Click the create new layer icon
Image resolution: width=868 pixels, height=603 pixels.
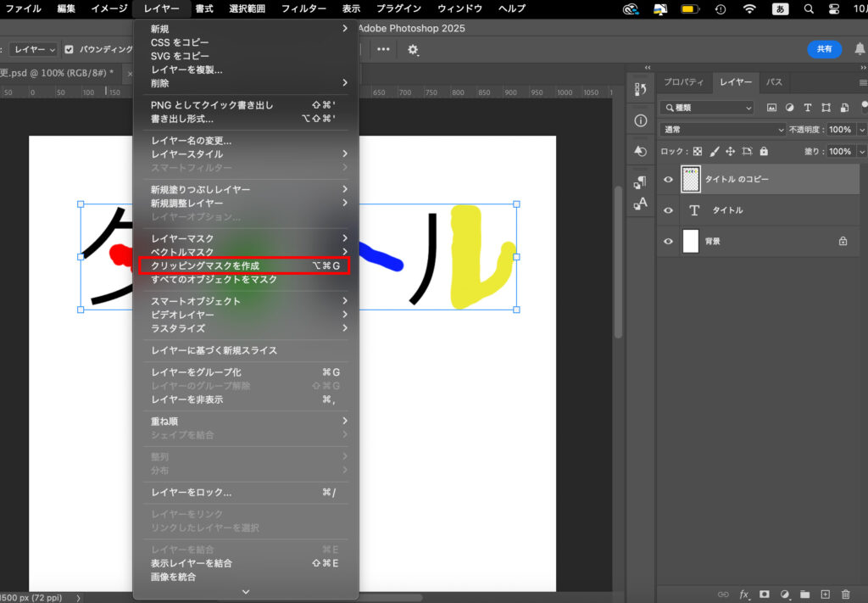pyautogui.click(x=825, y=595)
